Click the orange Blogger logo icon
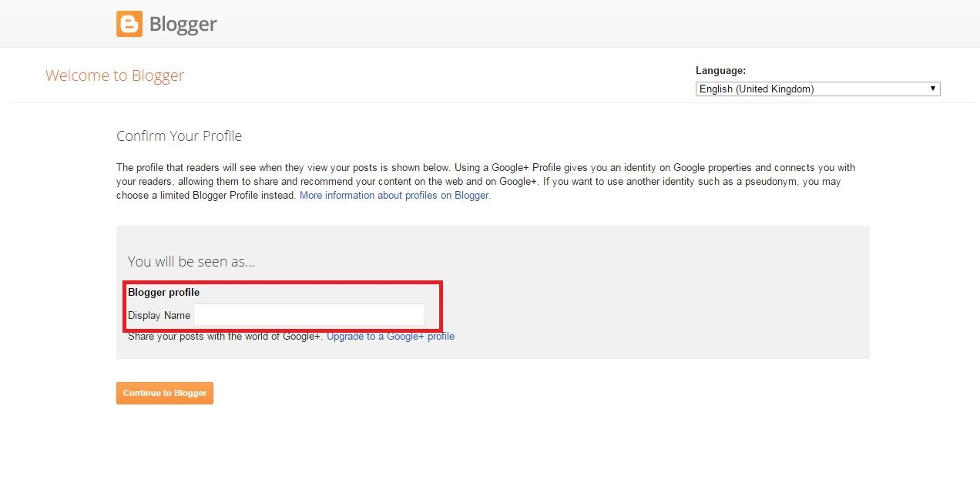This screenshot has width=980, height=493. [x=129, y=24]
